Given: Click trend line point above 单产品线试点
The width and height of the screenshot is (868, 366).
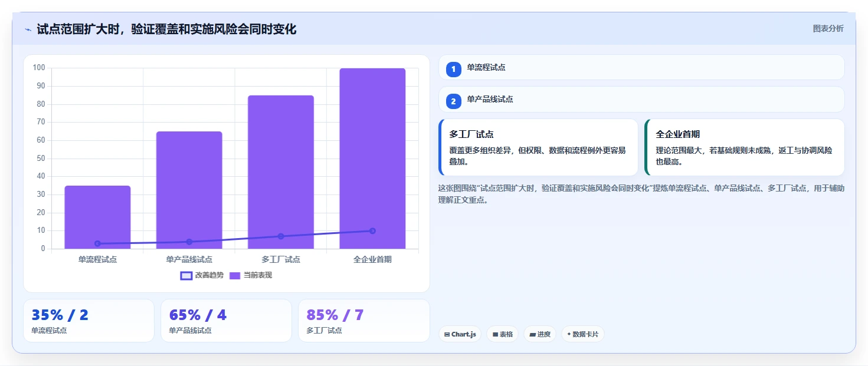Looking at the screenshot, I should pos(189,242).
